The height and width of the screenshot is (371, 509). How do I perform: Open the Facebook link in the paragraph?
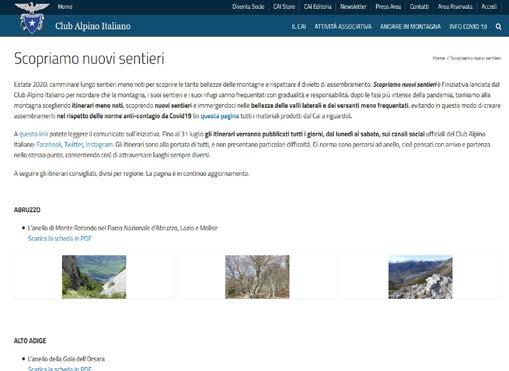[x=49, y=144]
